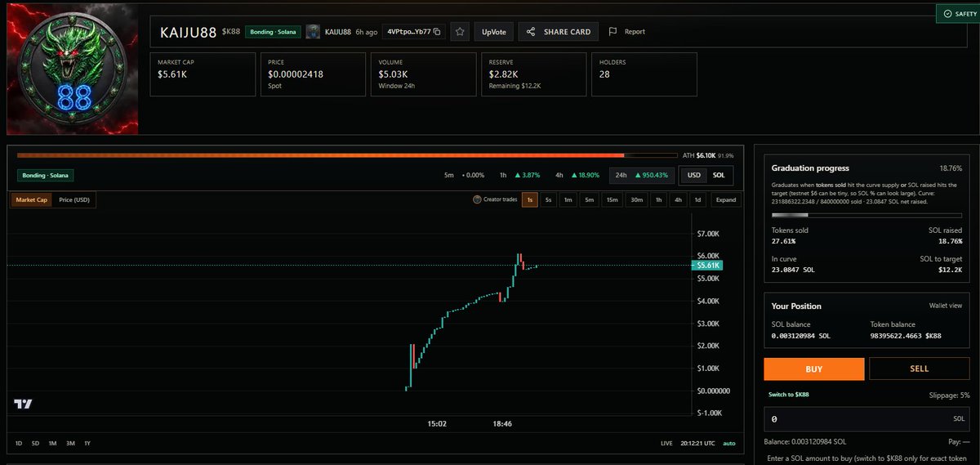980x465 pixels.
Task: Set chart interval to 1d
Action: tap(697, 199)
